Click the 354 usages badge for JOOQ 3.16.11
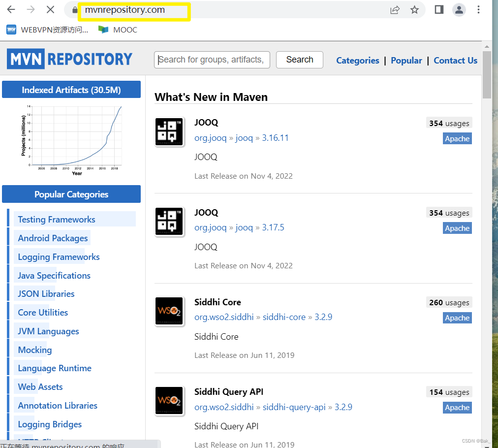Screen dimensions: 498x448 click(x=449, y=123)
